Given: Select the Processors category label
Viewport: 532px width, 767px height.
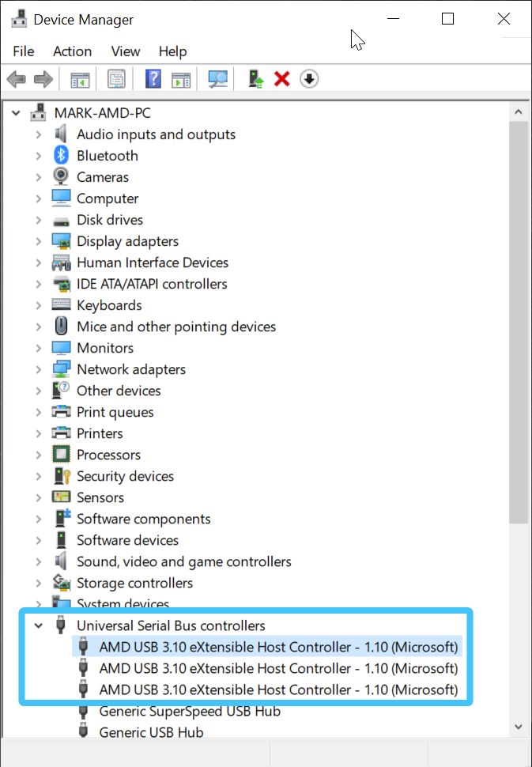Looking at the screenshot, I should [x=108, y=455].
